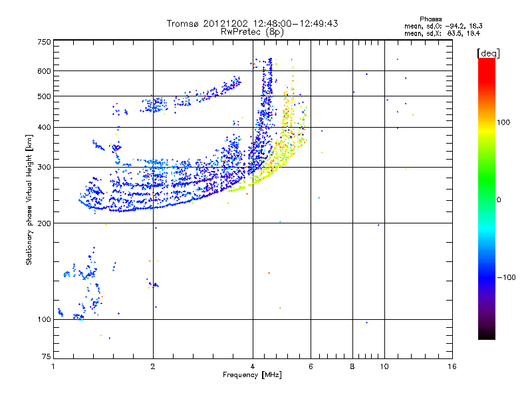Viewport: 532px width, 399px height.
Task: Click the x-axis tick label '2'
Action: click(153, 366)
